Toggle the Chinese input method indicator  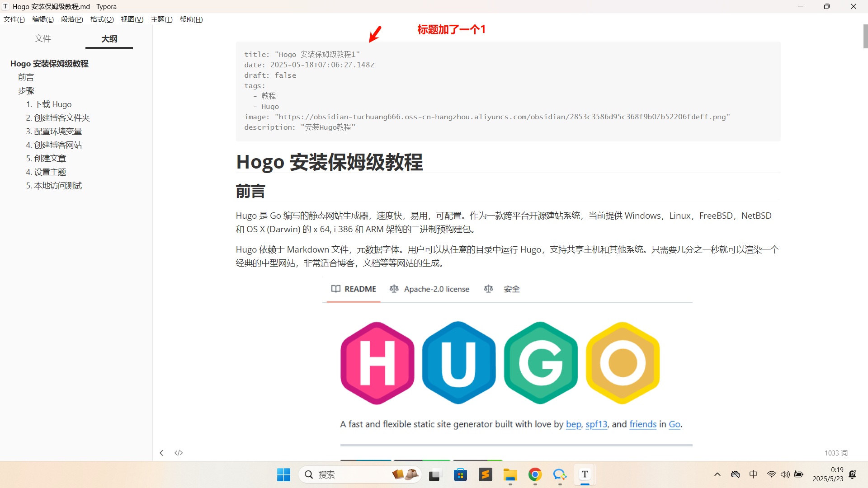click(753, 474)
